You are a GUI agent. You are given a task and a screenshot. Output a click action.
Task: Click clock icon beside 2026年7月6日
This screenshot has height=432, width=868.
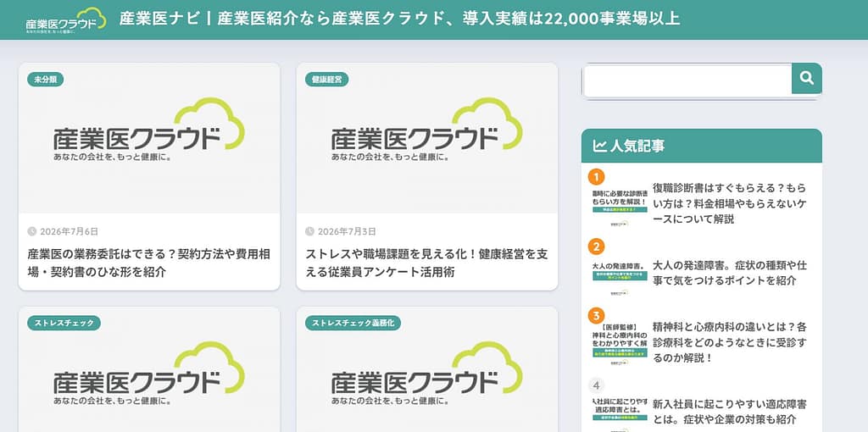tap(32, 231)
